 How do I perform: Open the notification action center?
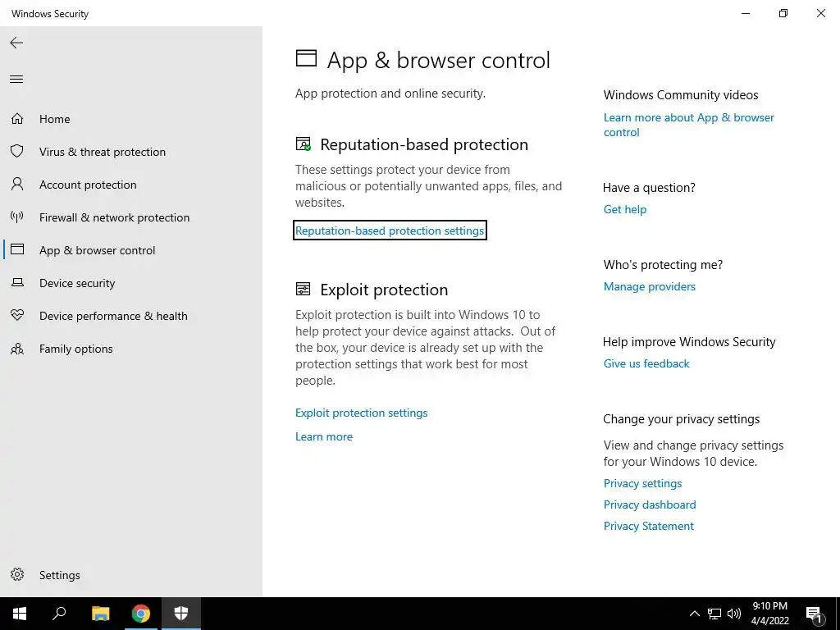pyautogui.click(x=814, y=614)
